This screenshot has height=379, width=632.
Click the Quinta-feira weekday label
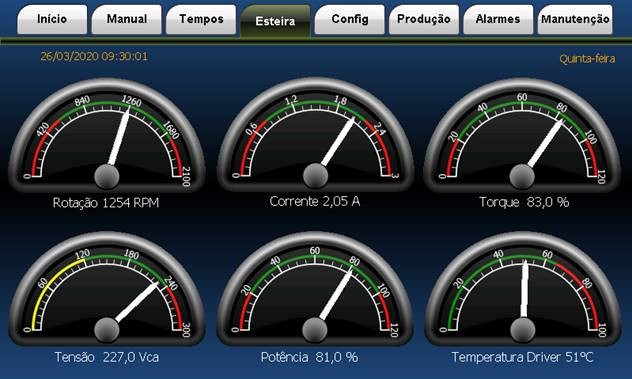587,59
